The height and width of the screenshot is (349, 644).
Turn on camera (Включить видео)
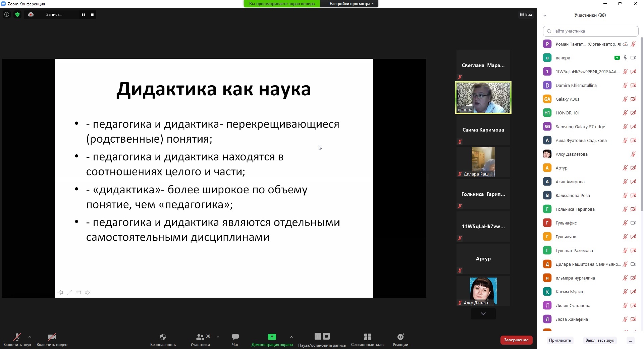click(52, 337)
